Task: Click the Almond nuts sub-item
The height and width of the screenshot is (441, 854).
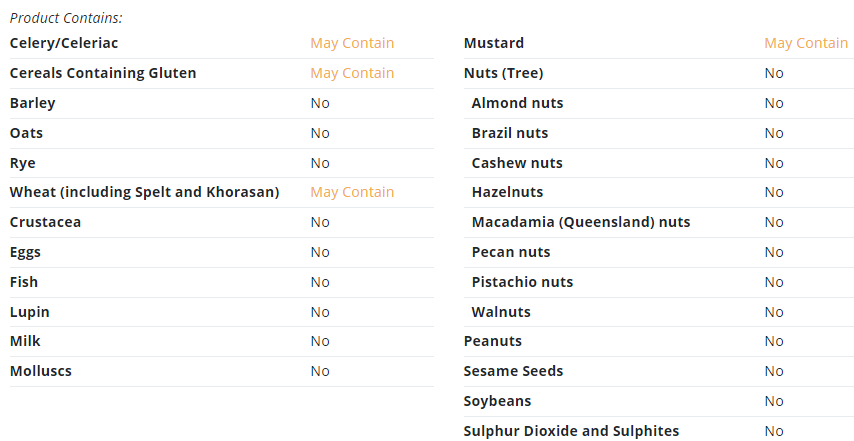Action: [517, 103]
